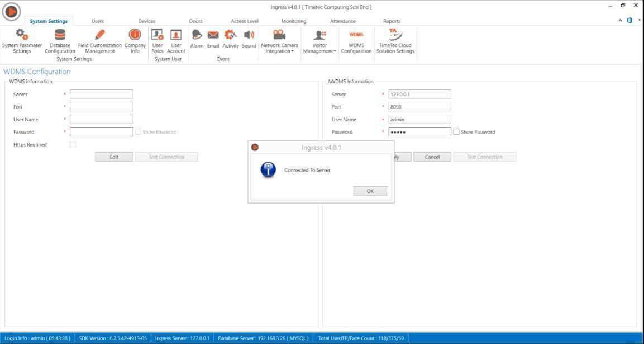Image resolution: width=644 pixels, height=344 pixels.
Task: Open User Account settings
Action: click(x=176, y=41)
